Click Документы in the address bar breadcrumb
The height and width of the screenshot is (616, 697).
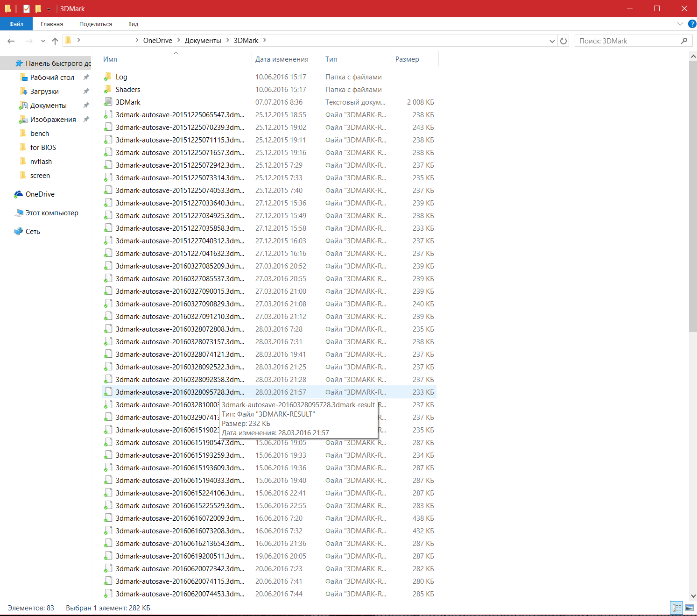(x=203, y=41)
